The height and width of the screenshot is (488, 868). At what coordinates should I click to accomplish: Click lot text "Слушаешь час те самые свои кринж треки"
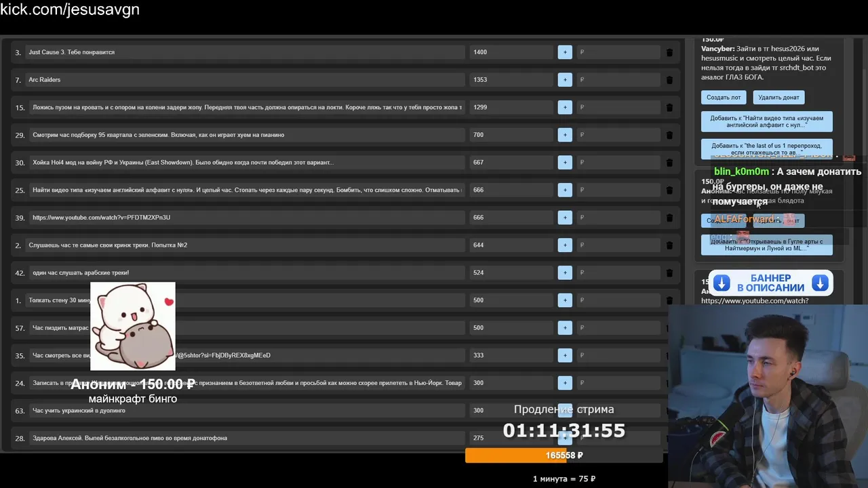coord(108,245)
